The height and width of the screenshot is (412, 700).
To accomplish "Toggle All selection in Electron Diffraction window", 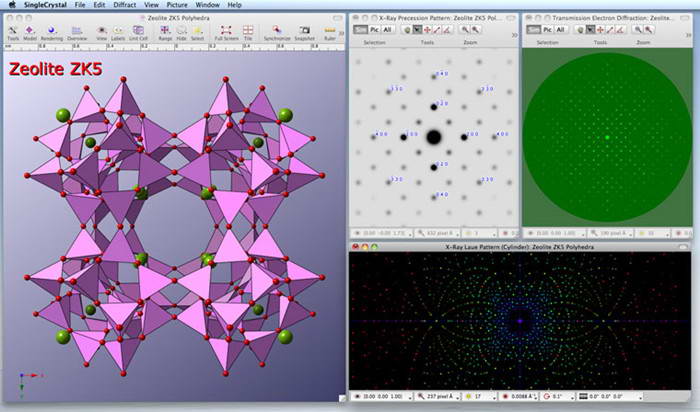I will 560,29.
